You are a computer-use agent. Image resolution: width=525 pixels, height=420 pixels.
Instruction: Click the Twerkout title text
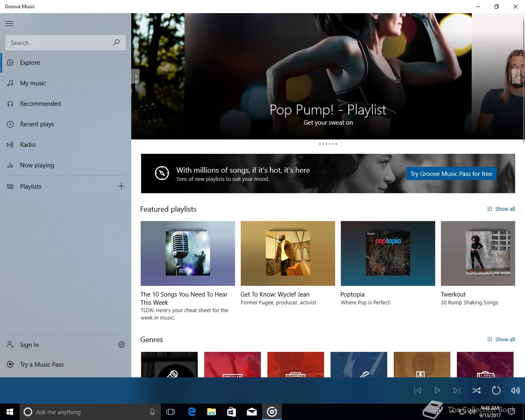[453, 294]
